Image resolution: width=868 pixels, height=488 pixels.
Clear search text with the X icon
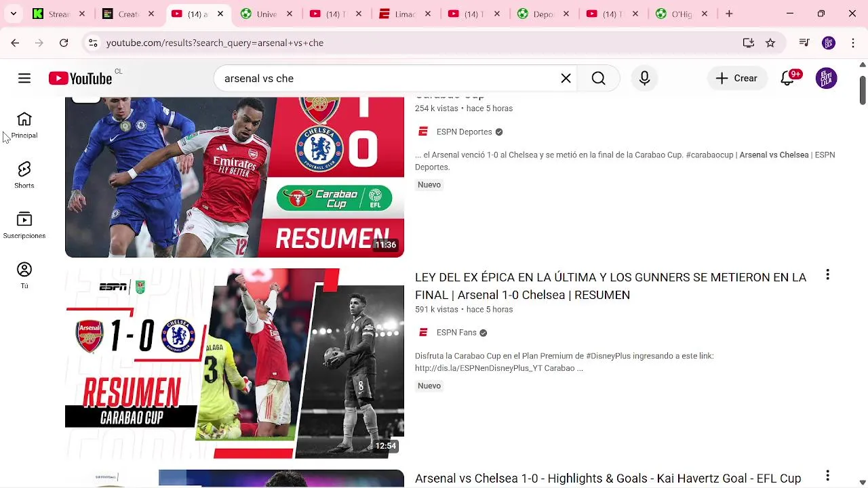click(x=566, y=79)
